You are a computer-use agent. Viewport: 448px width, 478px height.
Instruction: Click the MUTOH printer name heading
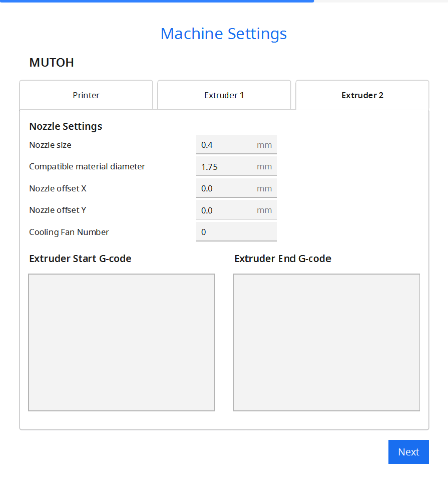point(52,63)
